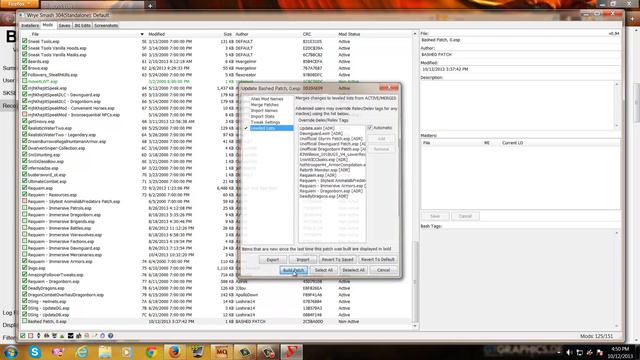Image resolution: width=640 pixels, height=360 pixels.
Task: Check the Tweak Settings option
Action: (246, 122)
